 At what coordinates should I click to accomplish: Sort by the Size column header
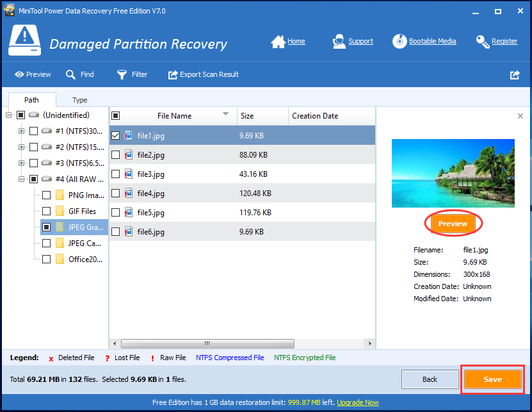click(262, 116)
